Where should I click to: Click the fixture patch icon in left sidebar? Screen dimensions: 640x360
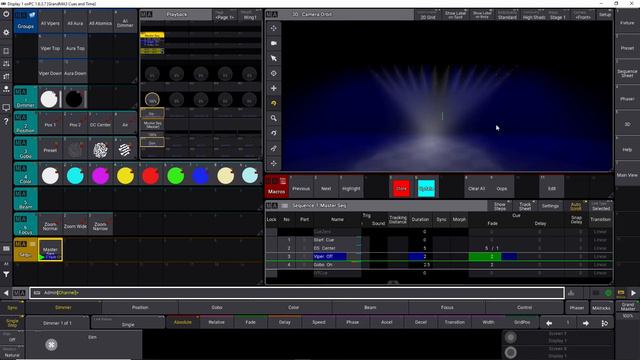6,89
